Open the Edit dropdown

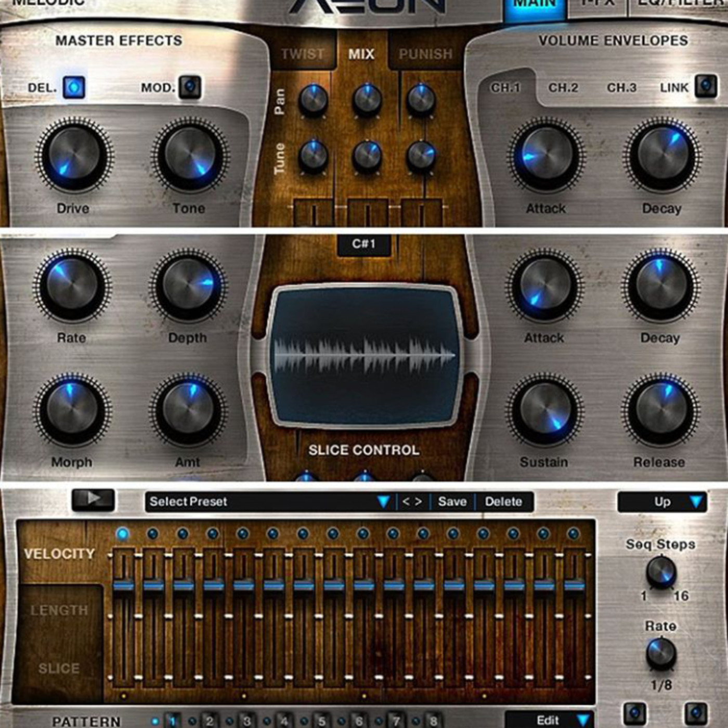(x=549, y=720)
